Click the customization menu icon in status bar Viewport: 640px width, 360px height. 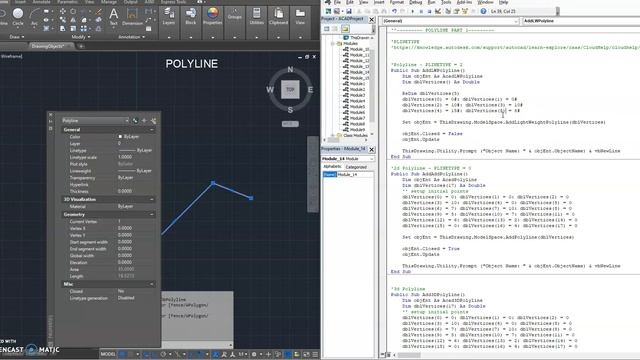pos(315,354)
